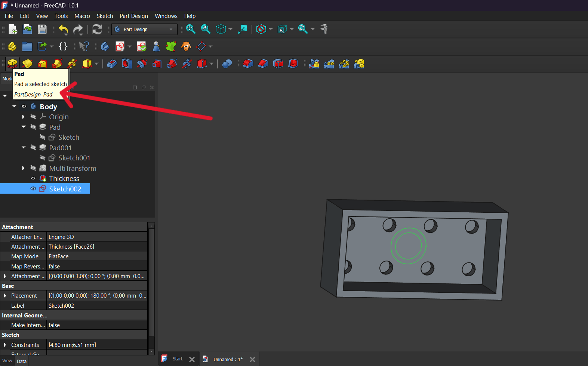Click the What's This help cursor icon
Screen dimensions: 588x366
(x=84, y=46)
